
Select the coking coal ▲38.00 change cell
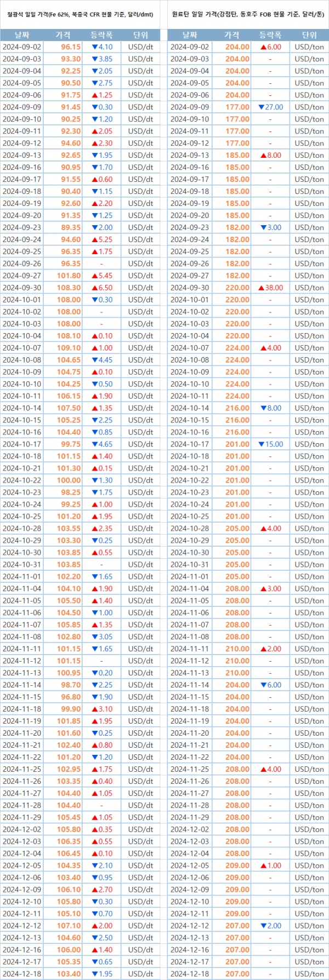(x=270, y=288)
